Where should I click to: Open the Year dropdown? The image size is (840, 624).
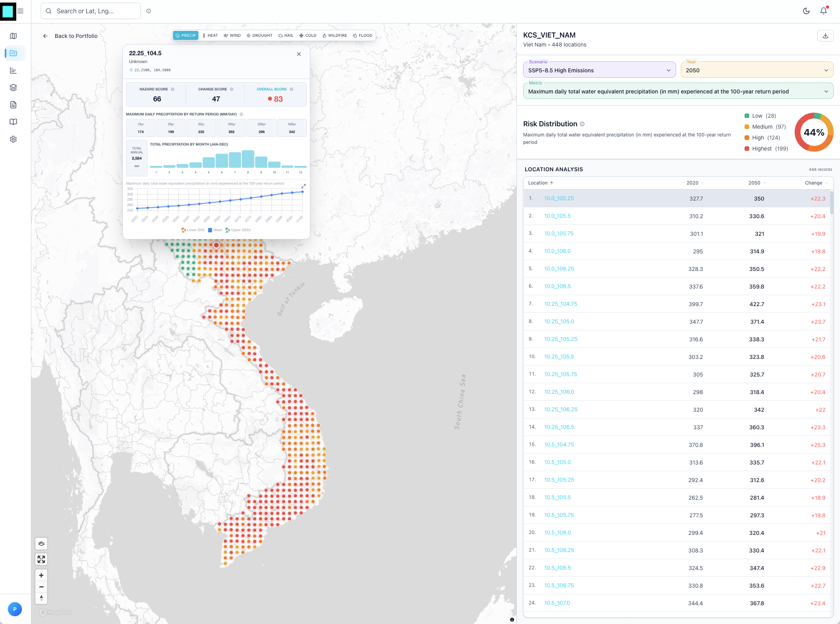point(757,70)
